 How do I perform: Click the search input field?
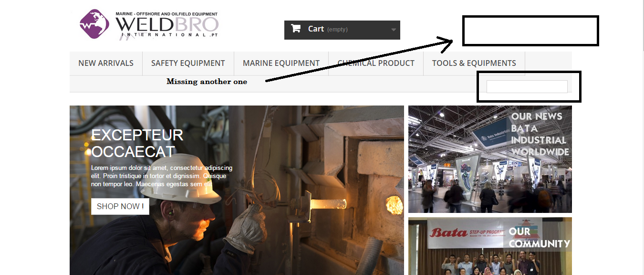coord(527,86)
